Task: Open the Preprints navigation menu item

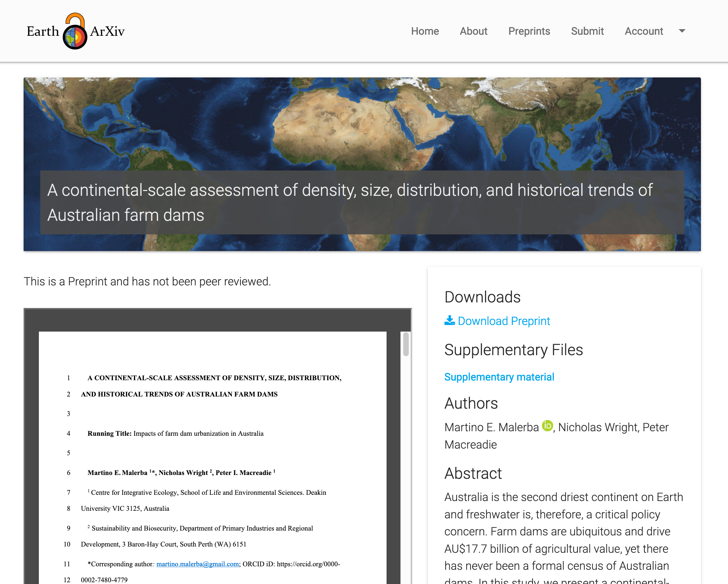Action: (528, 31)
